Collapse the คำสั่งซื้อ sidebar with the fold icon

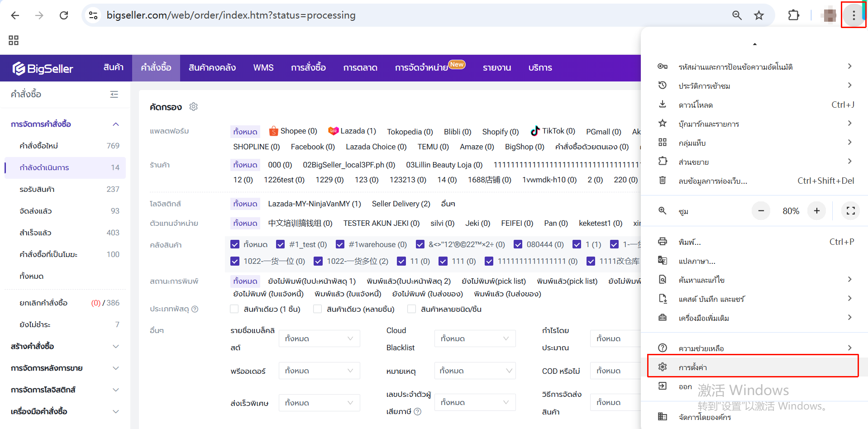click(114, 94)
